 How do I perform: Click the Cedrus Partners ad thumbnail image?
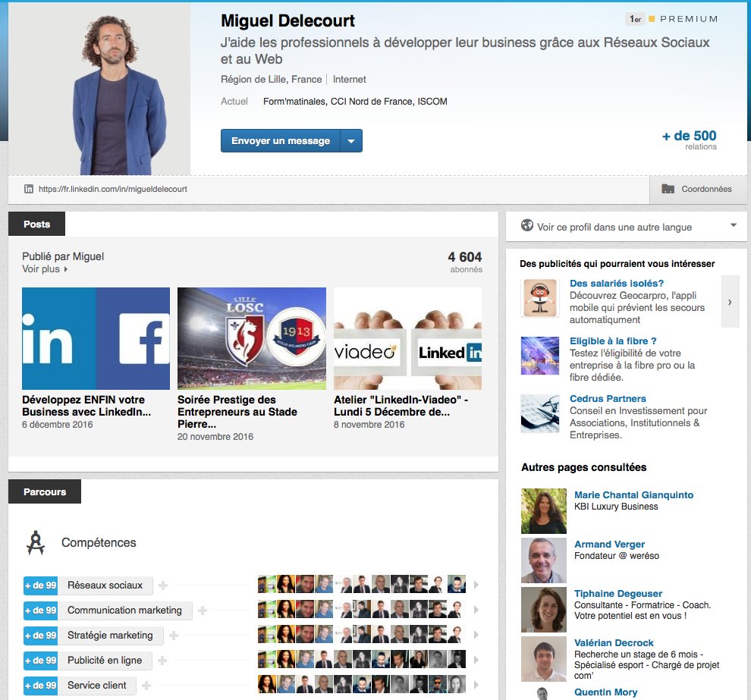pos(540,413)
